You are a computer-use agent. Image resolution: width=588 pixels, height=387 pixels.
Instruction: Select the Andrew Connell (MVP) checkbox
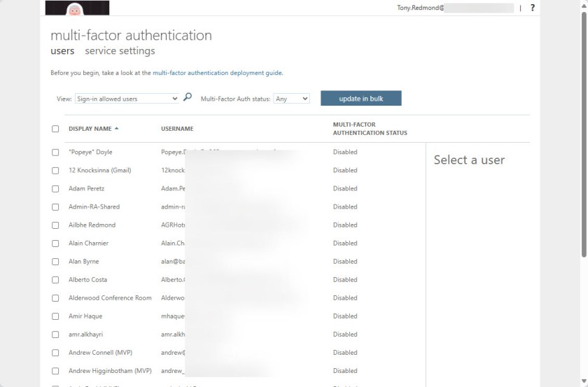coord(55,353)
